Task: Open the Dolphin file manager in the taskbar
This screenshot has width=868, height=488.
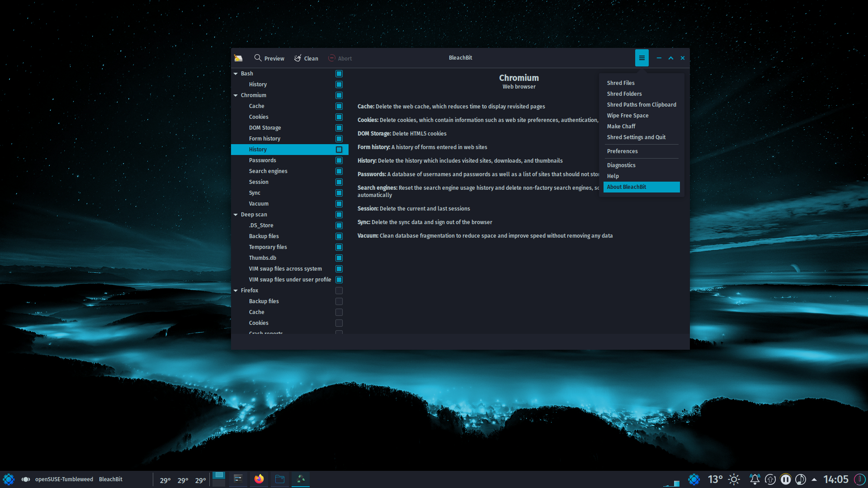Action: (280, 479)
